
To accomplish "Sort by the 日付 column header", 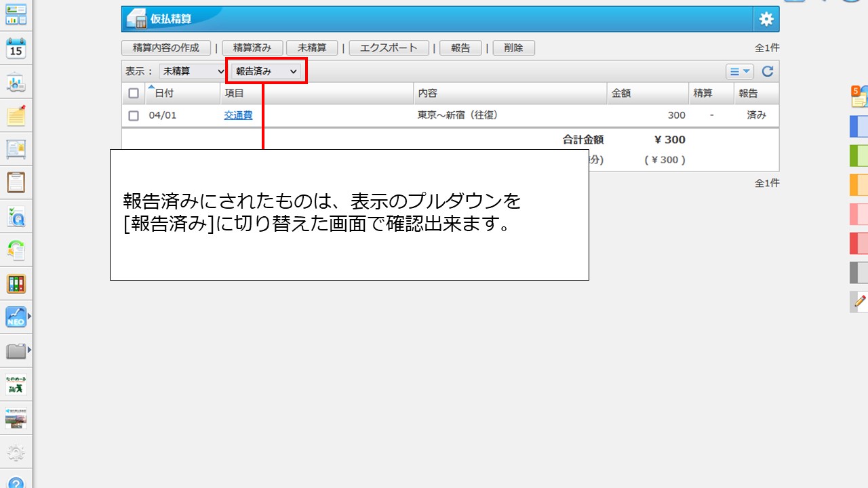I will coord(164,94).
